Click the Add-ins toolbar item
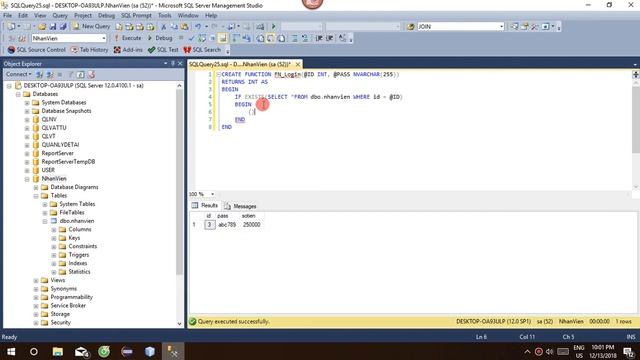Screen dimensions: 640x360 128,50
